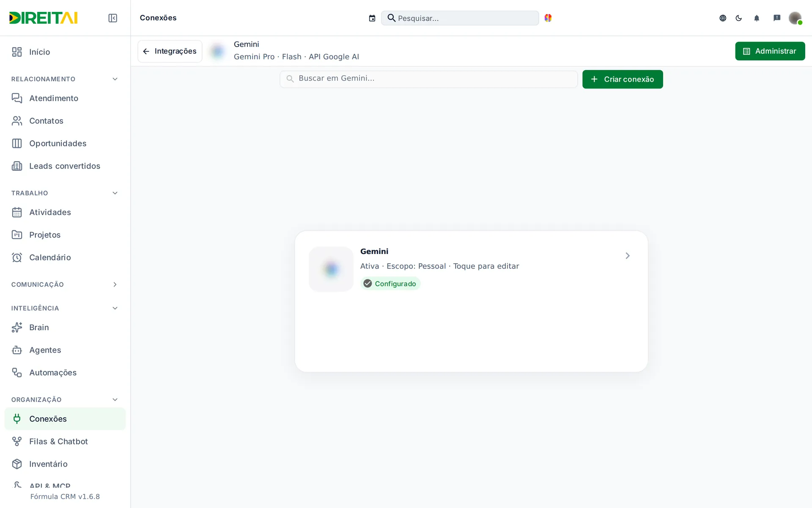Open Atendimento in sidebar
This screenshot has height=508, width=812.
point(65,98)
